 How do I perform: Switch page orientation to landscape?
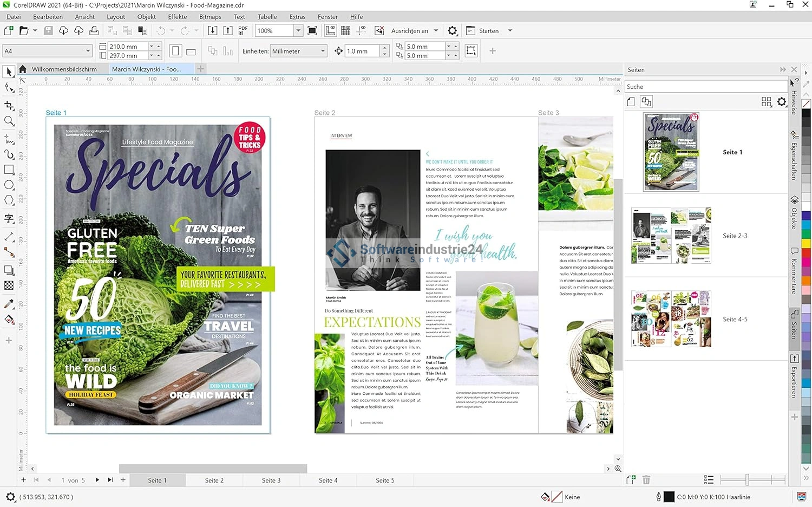click(x=191, y=51)
